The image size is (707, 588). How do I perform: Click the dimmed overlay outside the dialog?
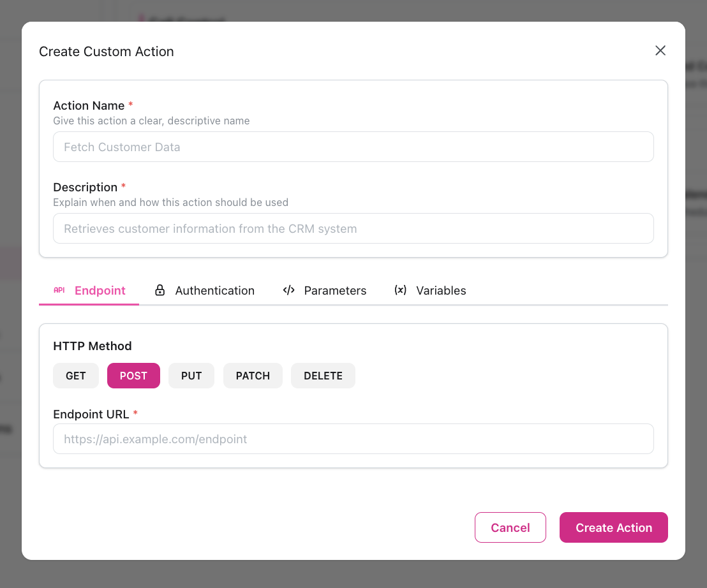click(10, 293)
